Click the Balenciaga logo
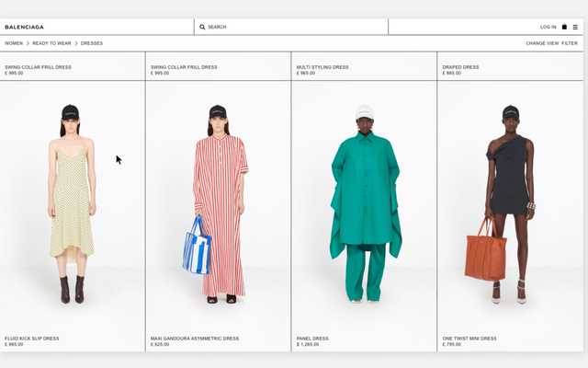Screen dimensions: 588x368 [25, 27]
